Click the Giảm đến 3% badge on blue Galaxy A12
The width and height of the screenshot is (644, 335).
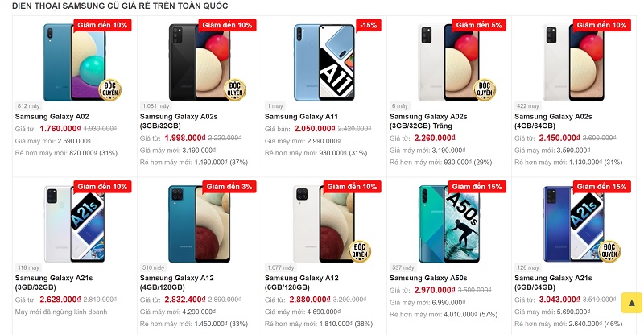(229, 187)
